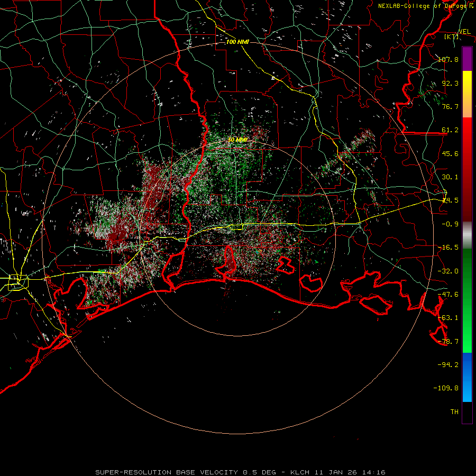This screenshot has height=476, width=476.
Task: Select the 61.2 velocity scale value
Action: pos(450,130)
